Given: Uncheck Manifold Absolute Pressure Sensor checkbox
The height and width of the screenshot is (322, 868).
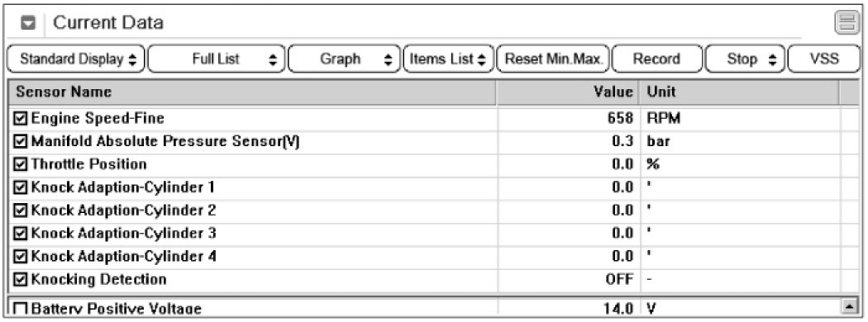Looking at the screenshot, I should tap(20, 142).
